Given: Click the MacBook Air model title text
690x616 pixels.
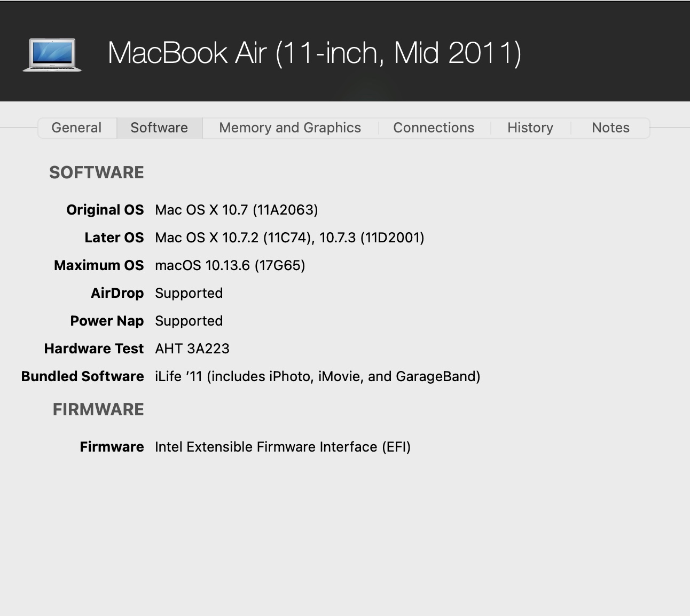Looking at the screenshot, I should pos(315,53).
